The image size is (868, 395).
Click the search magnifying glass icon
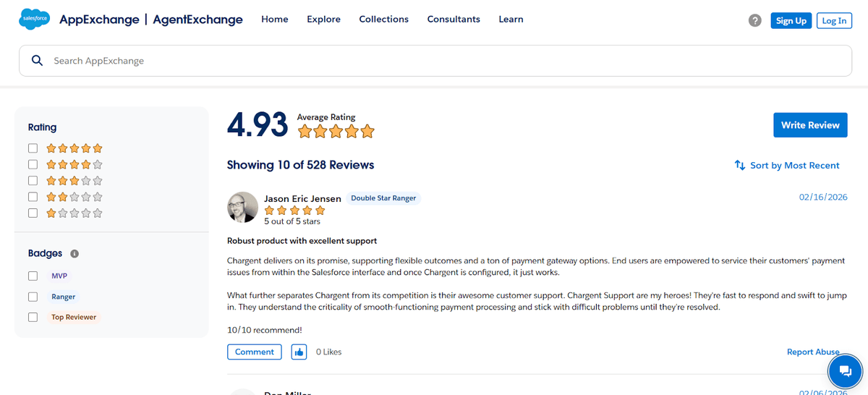38,61
